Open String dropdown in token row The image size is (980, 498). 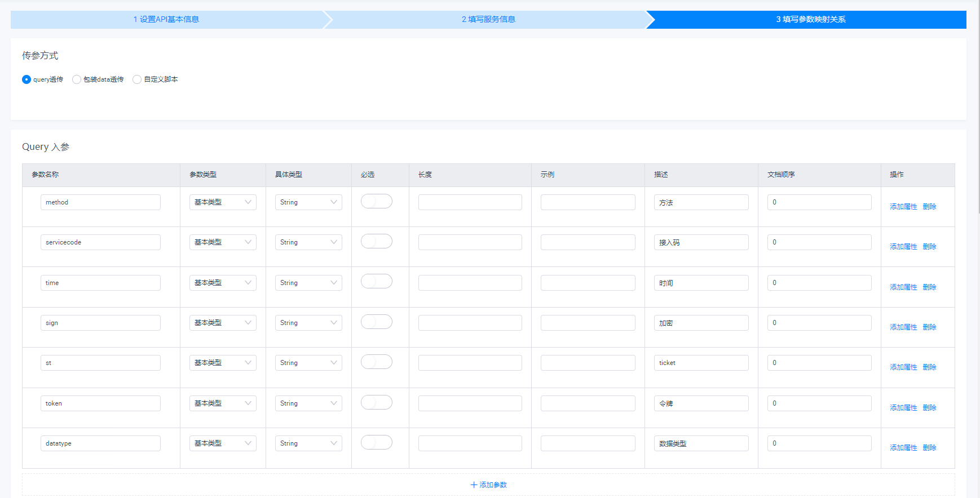(x=308, y=403)
